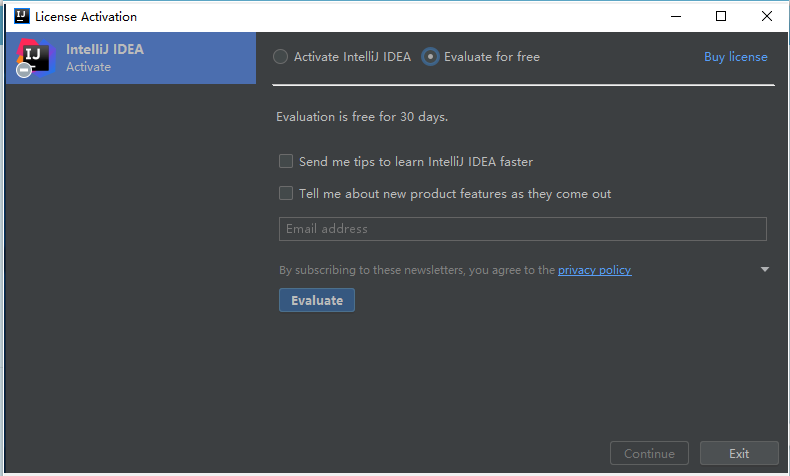Select Evaluate for free radio option
This screenshot has width=790, height=476.
(x=430, y=57)
